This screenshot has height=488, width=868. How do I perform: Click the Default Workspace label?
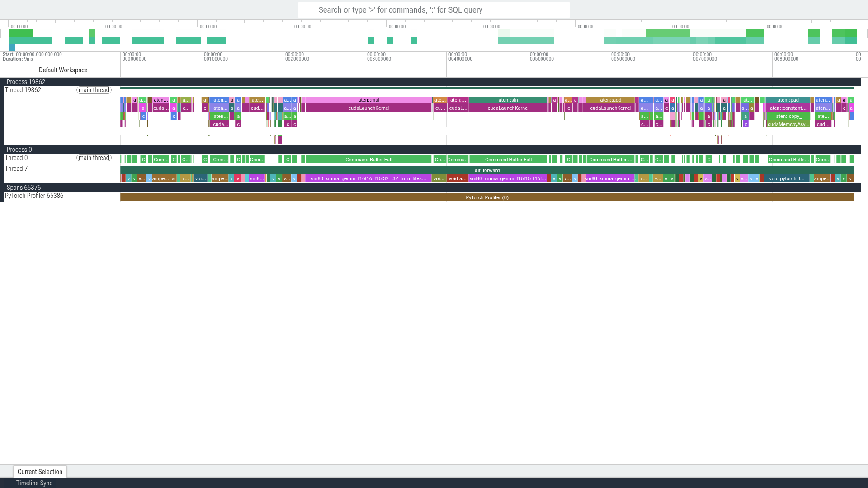click(63, 70)
